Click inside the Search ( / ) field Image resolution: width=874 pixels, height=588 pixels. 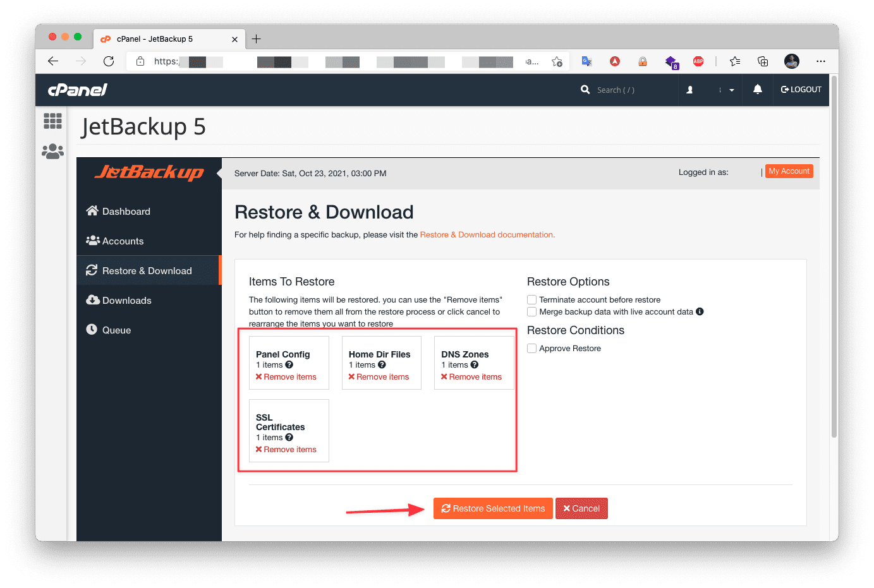coord(616,89)
